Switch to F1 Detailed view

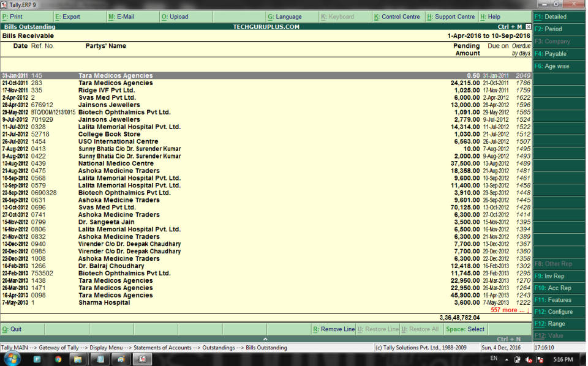(559, 17)
